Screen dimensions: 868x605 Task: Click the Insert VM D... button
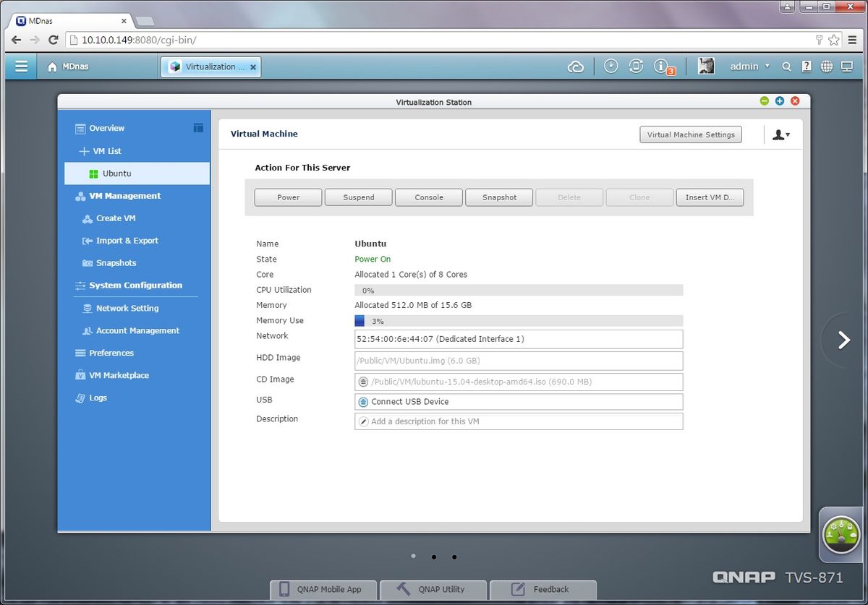click(x=710, y=197)
